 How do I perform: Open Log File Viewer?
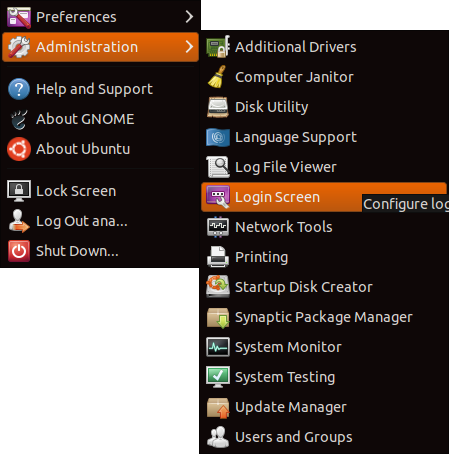click(x=324, y=167)
